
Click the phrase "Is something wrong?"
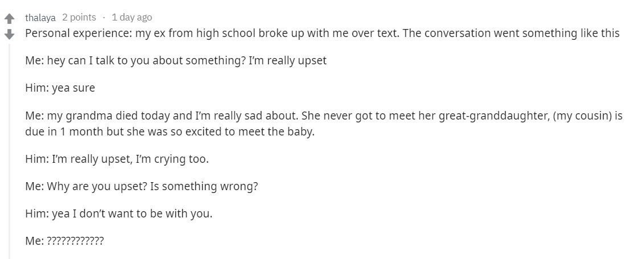pos(204,187)
